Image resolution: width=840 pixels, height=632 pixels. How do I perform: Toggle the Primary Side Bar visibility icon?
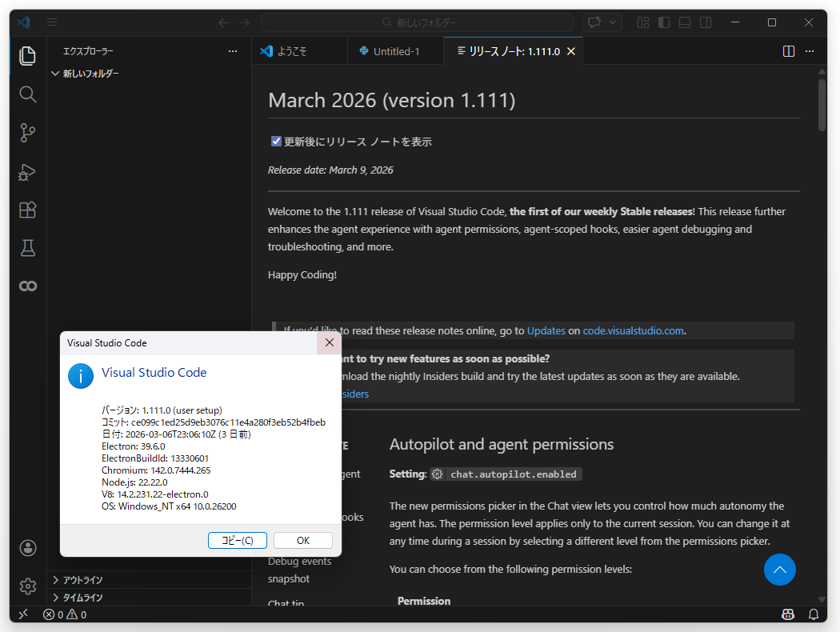[x=664, y=22]
